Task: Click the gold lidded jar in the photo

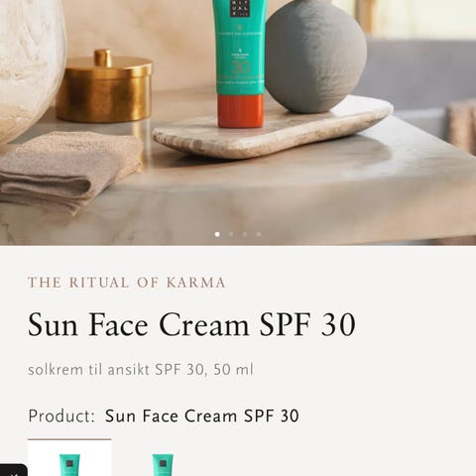Action: (x=104, y=86)
